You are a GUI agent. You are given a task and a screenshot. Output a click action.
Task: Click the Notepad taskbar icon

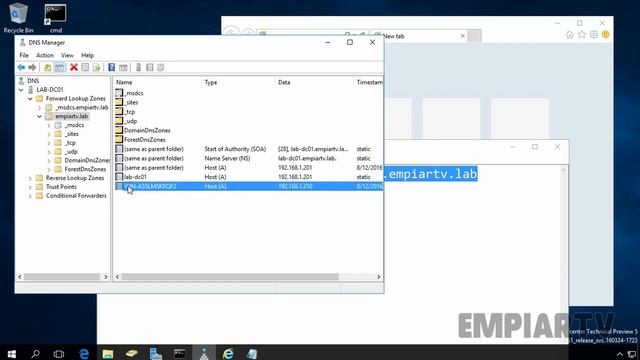[252, 353]
